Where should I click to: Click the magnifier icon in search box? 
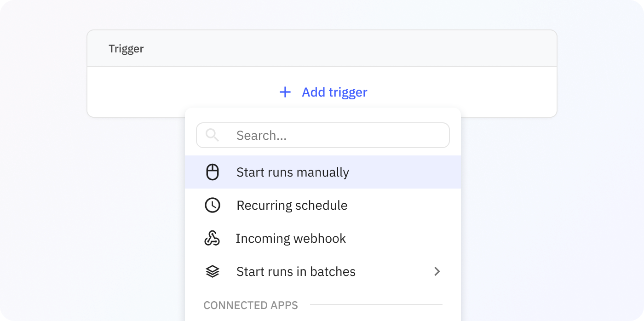click(212, 135)
